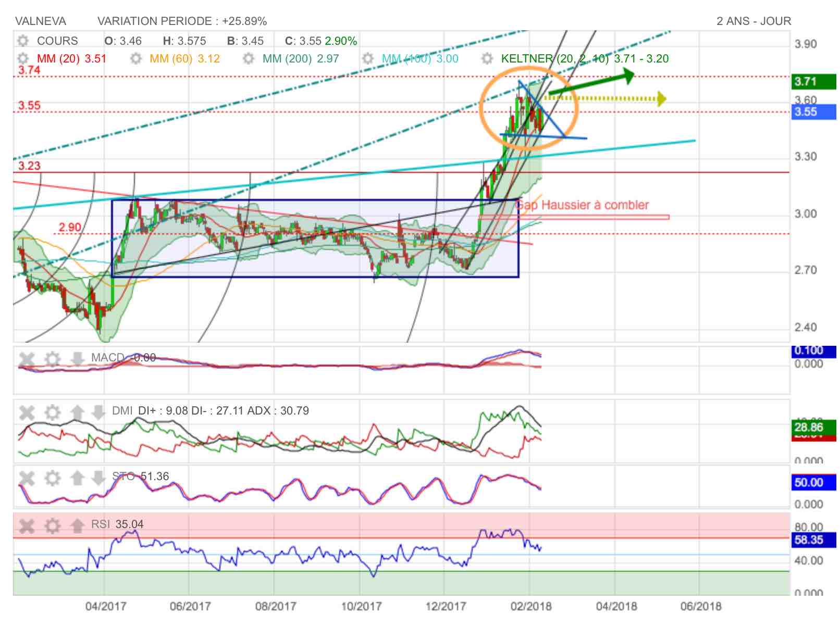Click the blue 0.100 MACD axis tag
The image size is (840, 627).
pos(813,350)
